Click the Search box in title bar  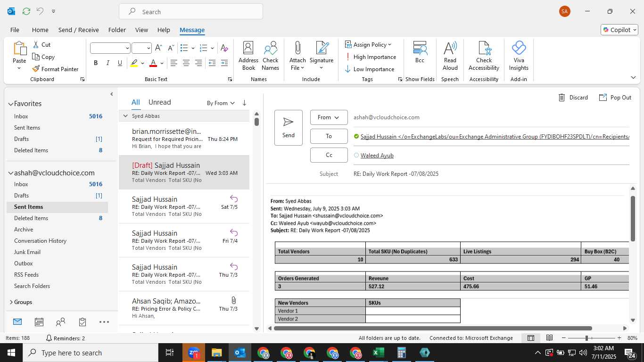tap(191, 11)
